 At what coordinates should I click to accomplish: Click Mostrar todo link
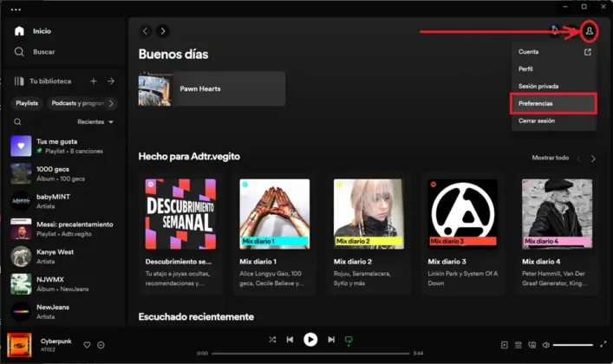tap(550, 158)
